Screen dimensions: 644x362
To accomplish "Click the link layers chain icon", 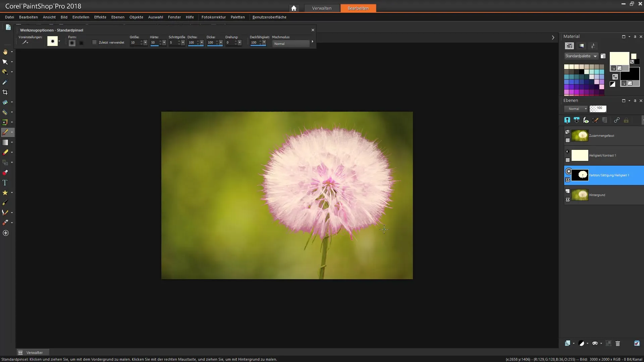I will pyautogui.click(x=616, y=120).
